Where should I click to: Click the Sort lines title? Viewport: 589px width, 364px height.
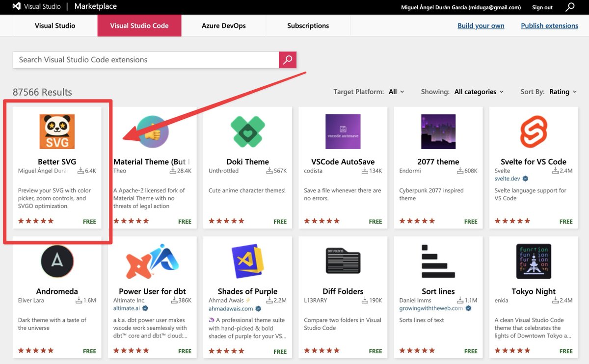click(438, 291)
